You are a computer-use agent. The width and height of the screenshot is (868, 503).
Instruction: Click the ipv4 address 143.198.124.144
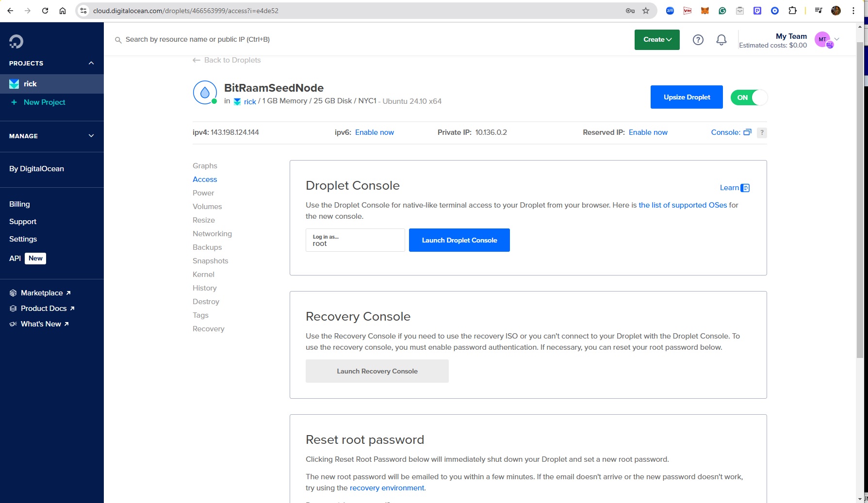click(235, 132)
